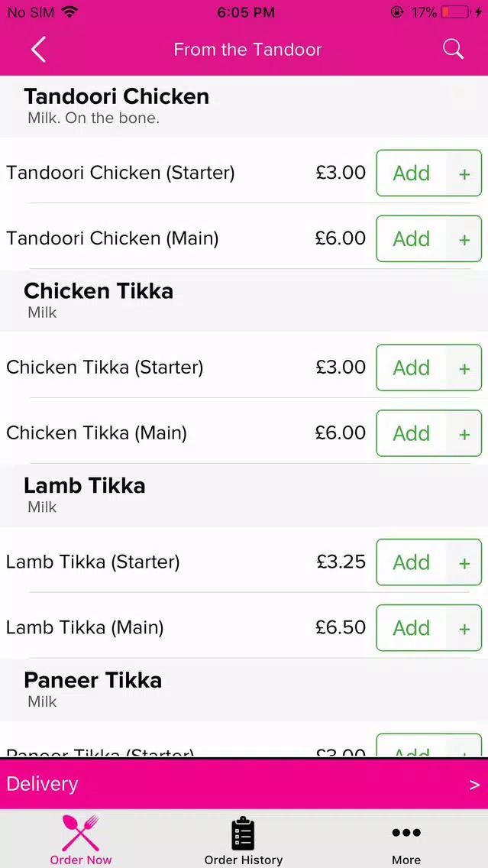Tap plus icon for Tandoori Chicken (Starter)

click(x=464, y=173)
